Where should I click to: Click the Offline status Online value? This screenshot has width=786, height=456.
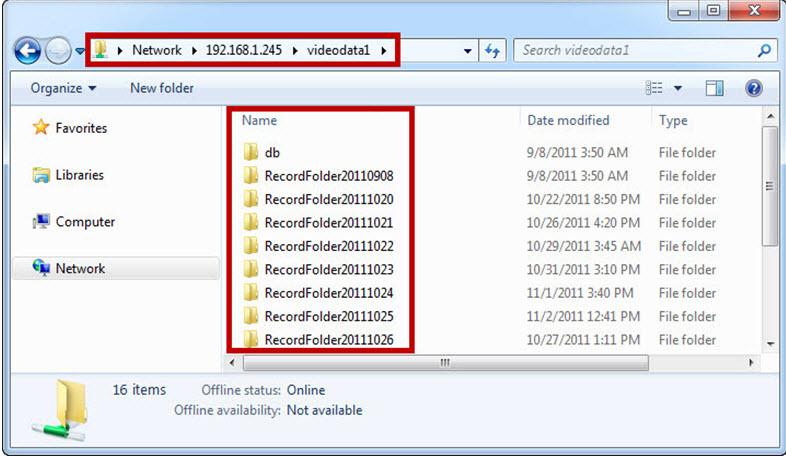306,390
